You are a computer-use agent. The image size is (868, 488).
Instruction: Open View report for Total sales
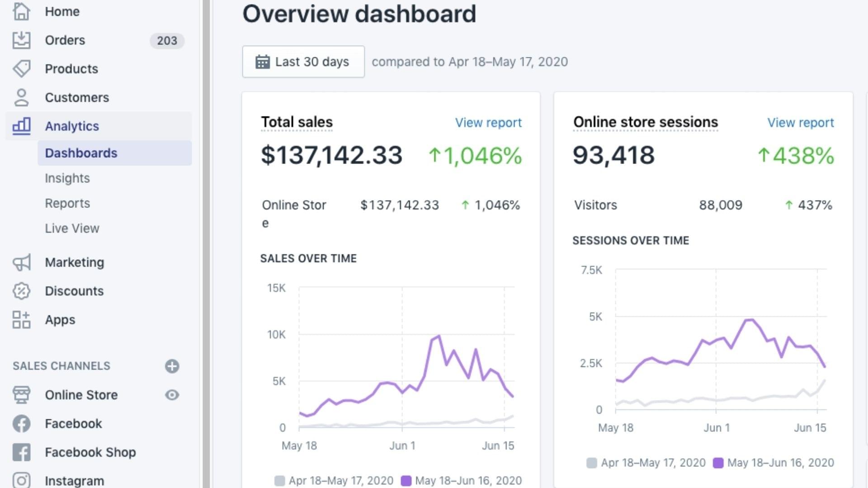click(x=488, y=122)
